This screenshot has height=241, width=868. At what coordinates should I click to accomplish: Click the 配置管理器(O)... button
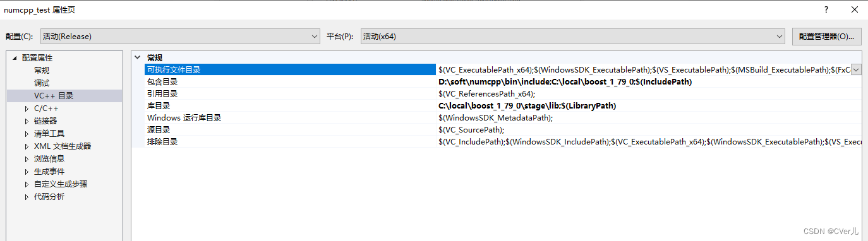[826, 37]
